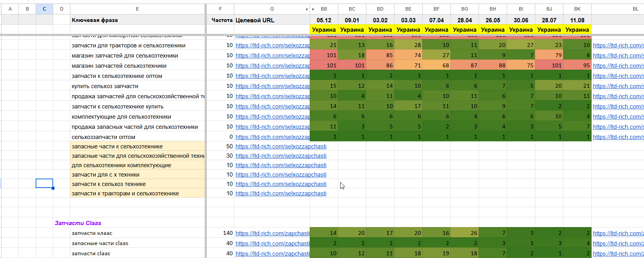This screenshot has width=644, height=258.
Task: Click frequency 50 for 'запасные части к сельхозтехнике'
Action: point(221,146)
